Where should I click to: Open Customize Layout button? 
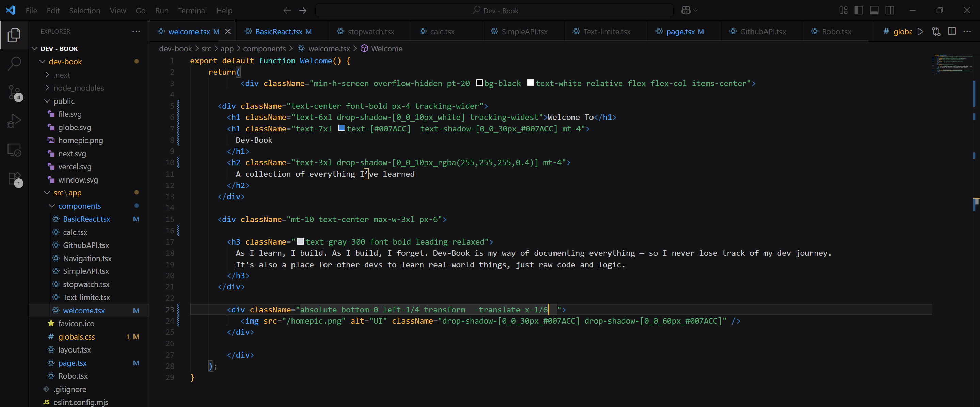point(843,10)
